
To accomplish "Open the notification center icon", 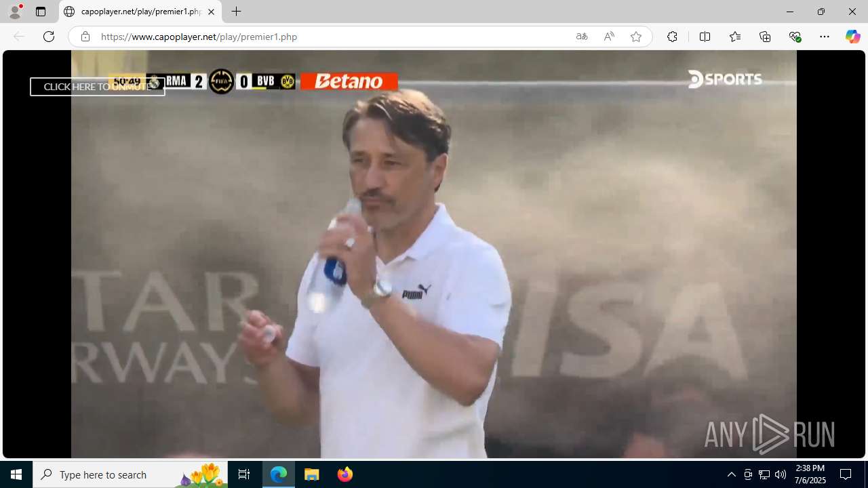I will pos(846,474).
